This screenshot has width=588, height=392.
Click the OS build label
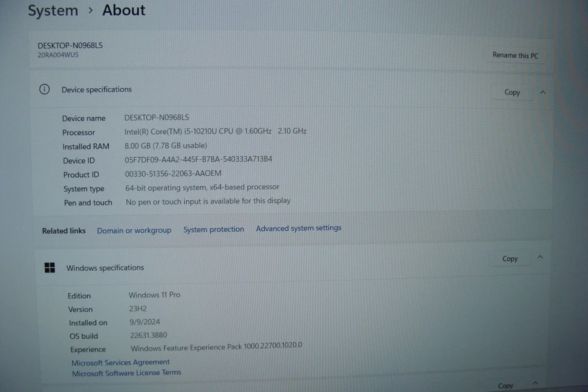click(84, 336)
